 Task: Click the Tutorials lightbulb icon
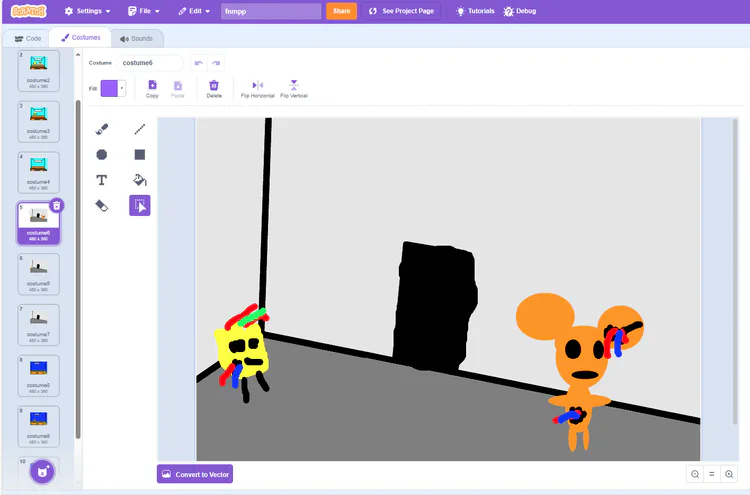tap(460, 11)
